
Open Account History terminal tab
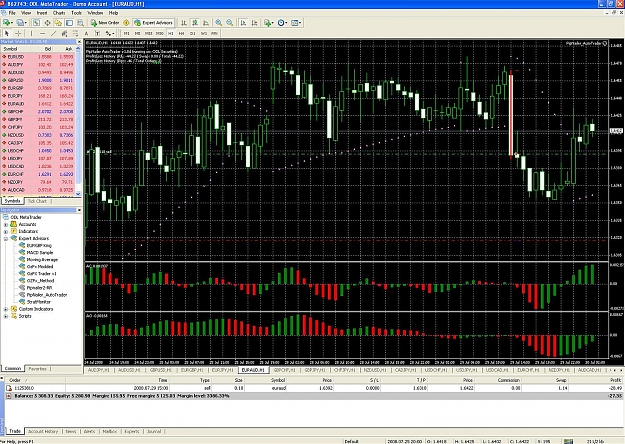[x=43, y=431]
